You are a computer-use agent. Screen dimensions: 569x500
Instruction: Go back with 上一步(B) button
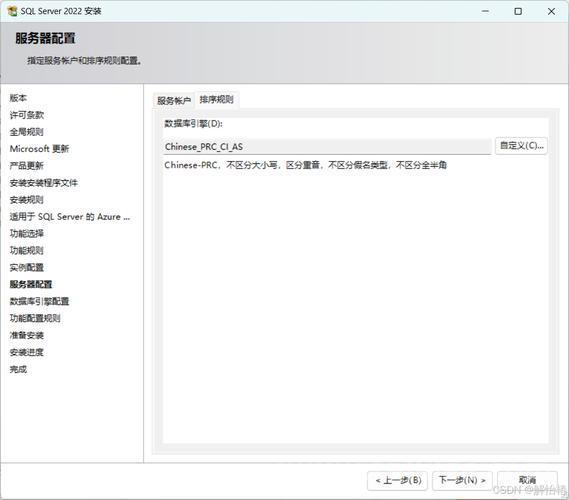click(x=397, y=480)
